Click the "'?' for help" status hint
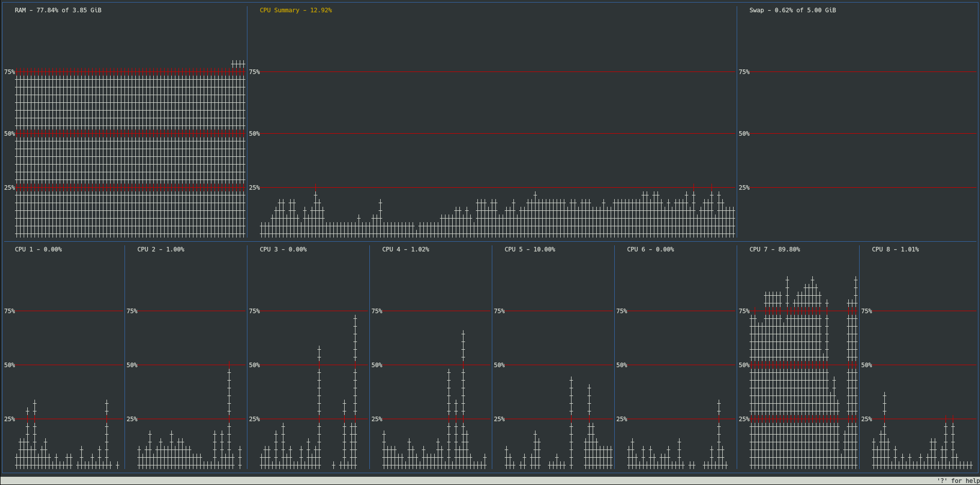Viewport: 980px width, 485px height. [x=958, y=481]
